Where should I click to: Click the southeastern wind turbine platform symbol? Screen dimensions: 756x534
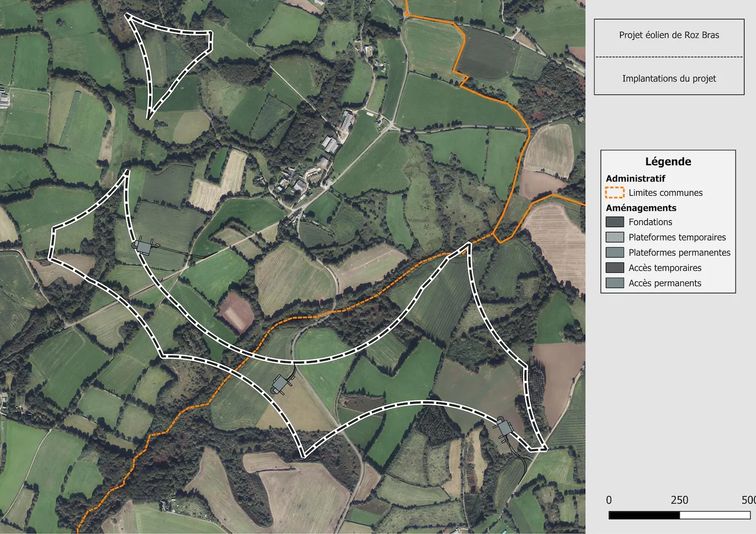tap(504, 428)
